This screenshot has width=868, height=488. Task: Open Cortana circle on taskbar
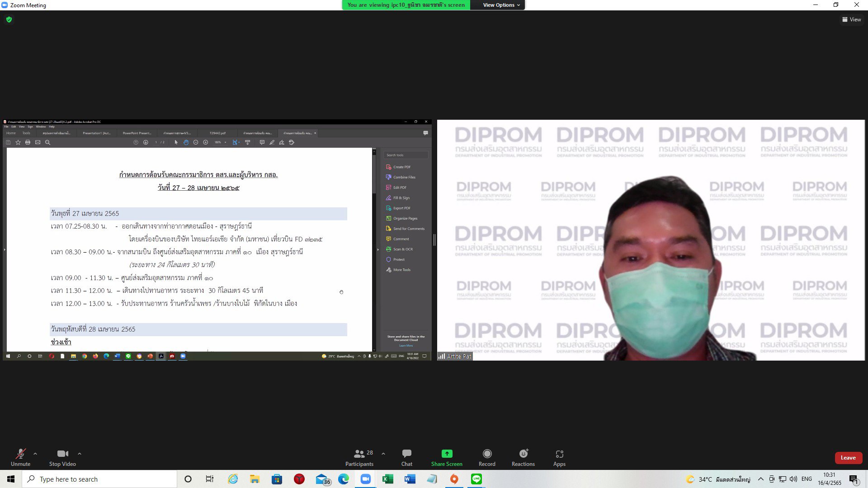tap(188, 479)
